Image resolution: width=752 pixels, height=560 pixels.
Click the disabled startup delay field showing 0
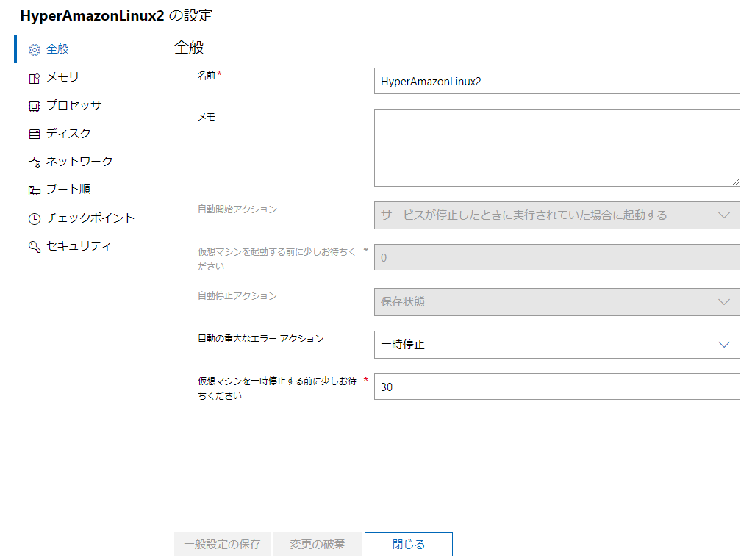[557, 257]
